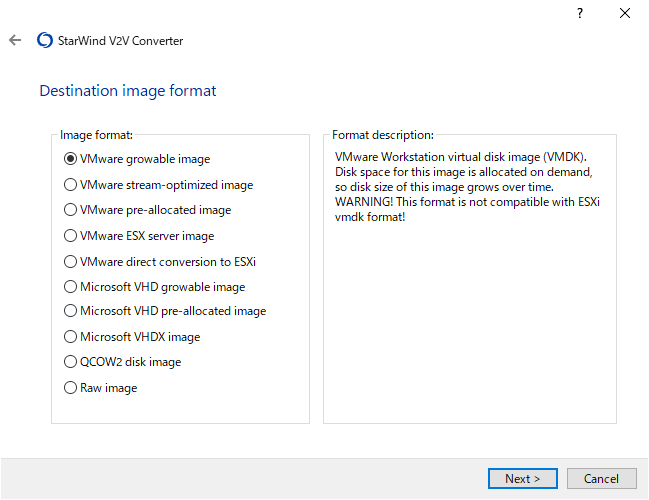Click the Cancel button
This screenshot has height=500, width=649.
point(601,478)
